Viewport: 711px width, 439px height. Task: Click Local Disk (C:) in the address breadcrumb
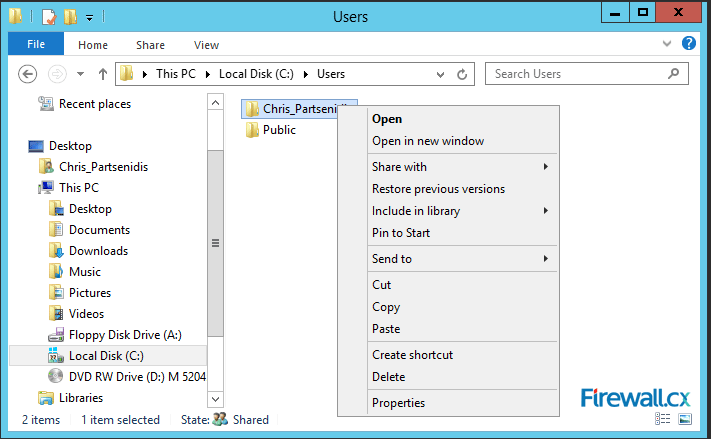[256, 74]
